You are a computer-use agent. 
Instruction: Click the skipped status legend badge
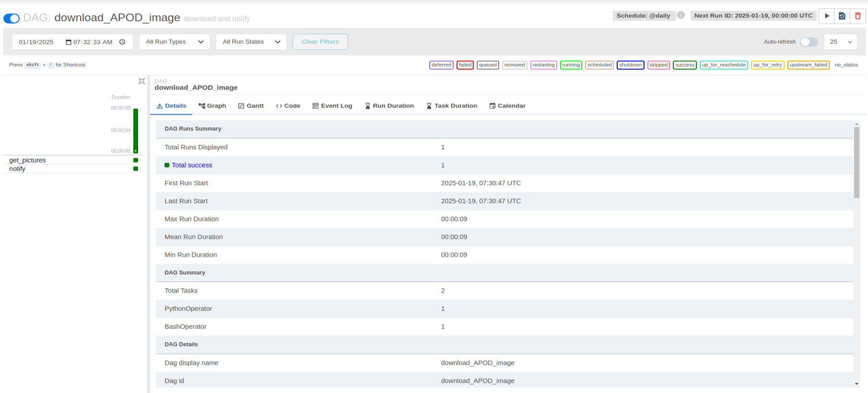point(658,65)
